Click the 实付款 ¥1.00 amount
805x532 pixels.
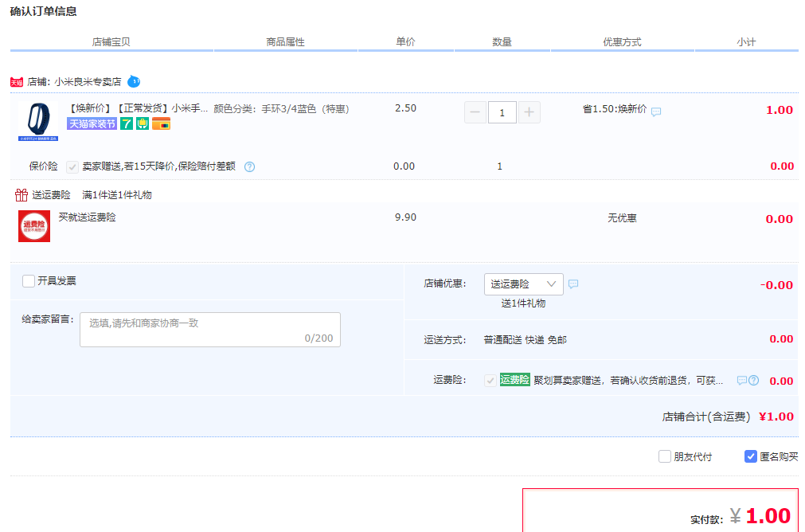741,517
